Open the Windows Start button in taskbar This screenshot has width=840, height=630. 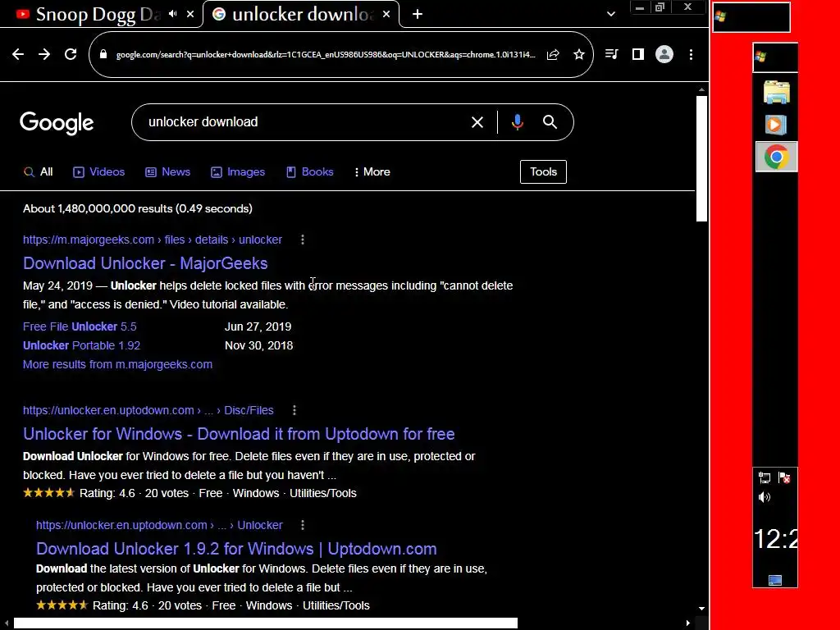(x=776, y=57)
